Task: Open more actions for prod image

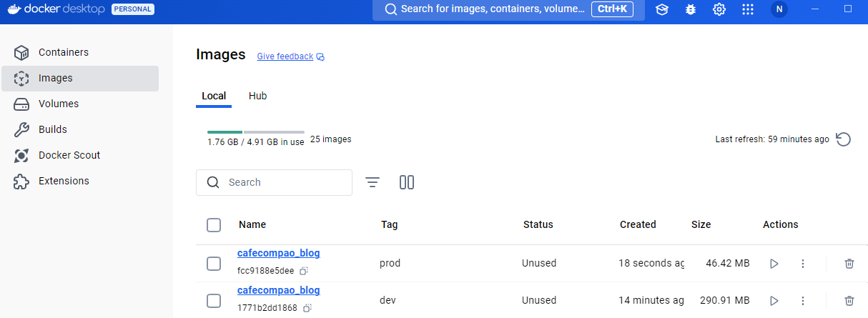Action: (803, 264)
